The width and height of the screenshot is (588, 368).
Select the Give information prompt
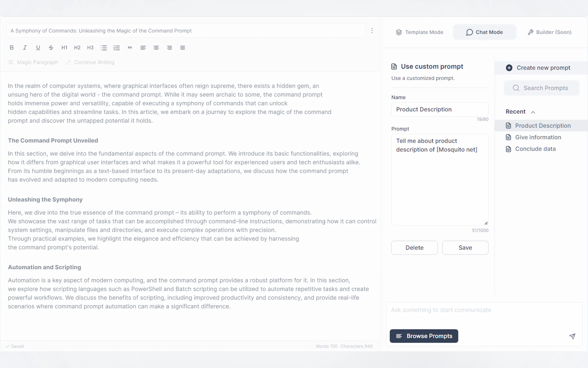click(538, 137)
